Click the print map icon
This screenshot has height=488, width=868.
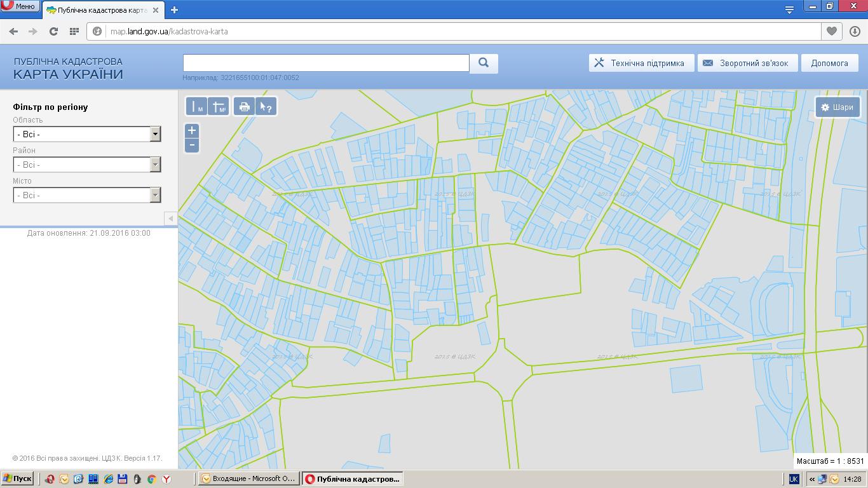[x=244, y=107]
